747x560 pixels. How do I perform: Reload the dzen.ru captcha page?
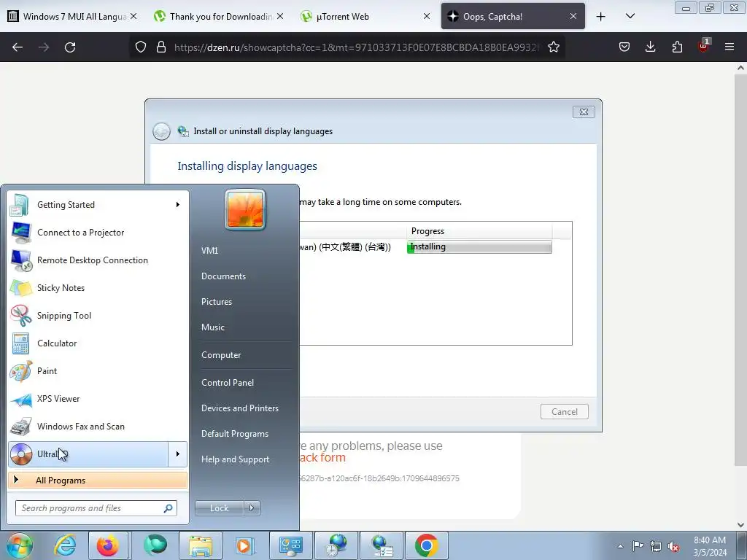[70, 47]
